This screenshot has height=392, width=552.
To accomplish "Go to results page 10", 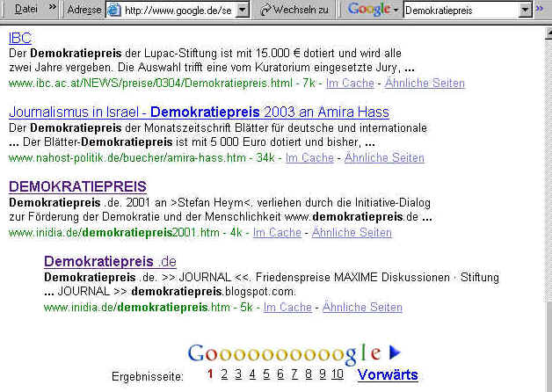I will pyautogui.click(x=337, y=374).
